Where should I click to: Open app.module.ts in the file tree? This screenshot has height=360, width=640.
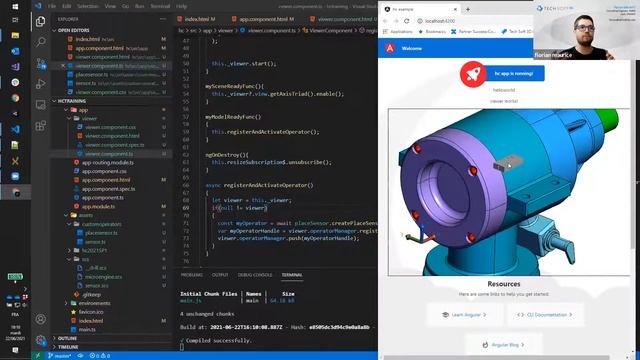pyautogui.click(x=98, y=207)
